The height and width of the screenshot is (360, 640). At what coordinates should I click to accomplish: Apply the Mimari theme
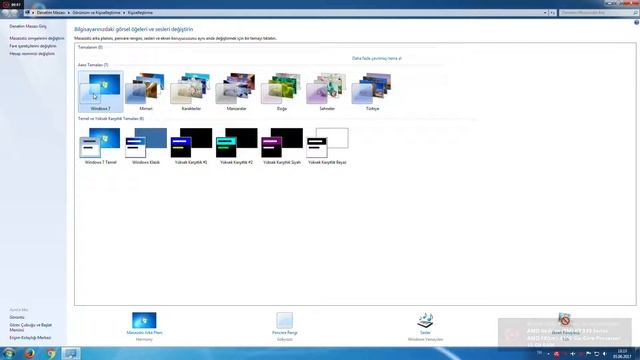click(146, 91)
